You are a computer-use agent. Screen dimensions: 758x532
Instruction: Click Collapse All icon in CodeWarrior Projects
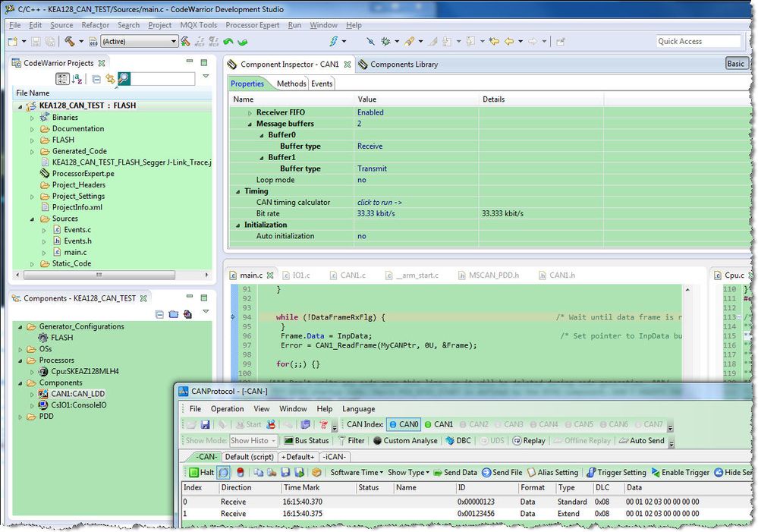point(96,79)
